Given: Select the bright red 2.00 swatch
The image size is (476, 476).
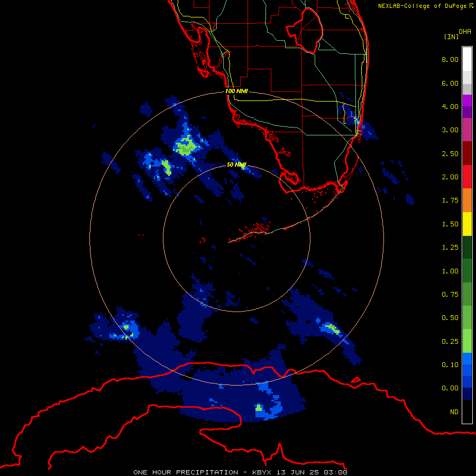Looking at the screenshot, I should (x=467, y=177).
